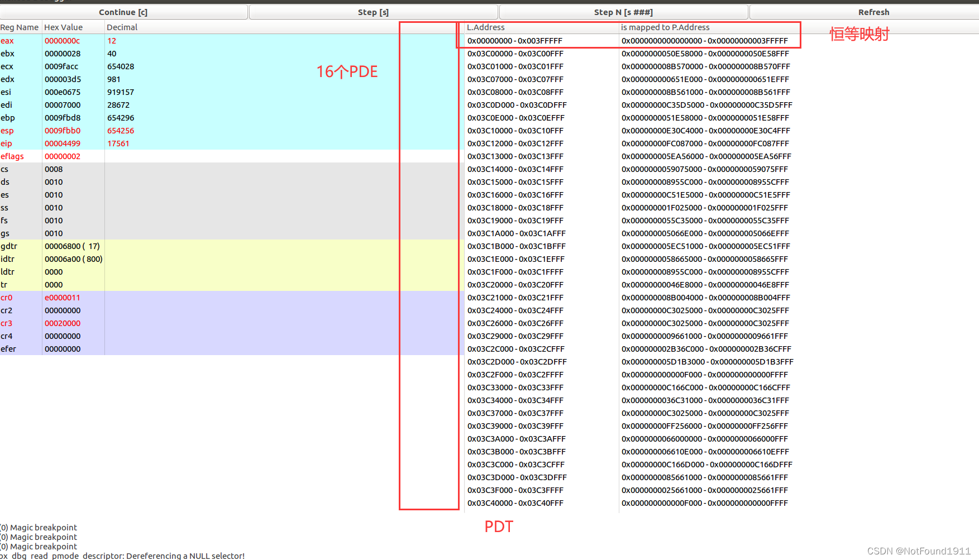This screenshot has width=979, height=560.
Task: Click physical address 0x0000000066000000 mapping
Action: pyautogui.click(x=705, y=439)
